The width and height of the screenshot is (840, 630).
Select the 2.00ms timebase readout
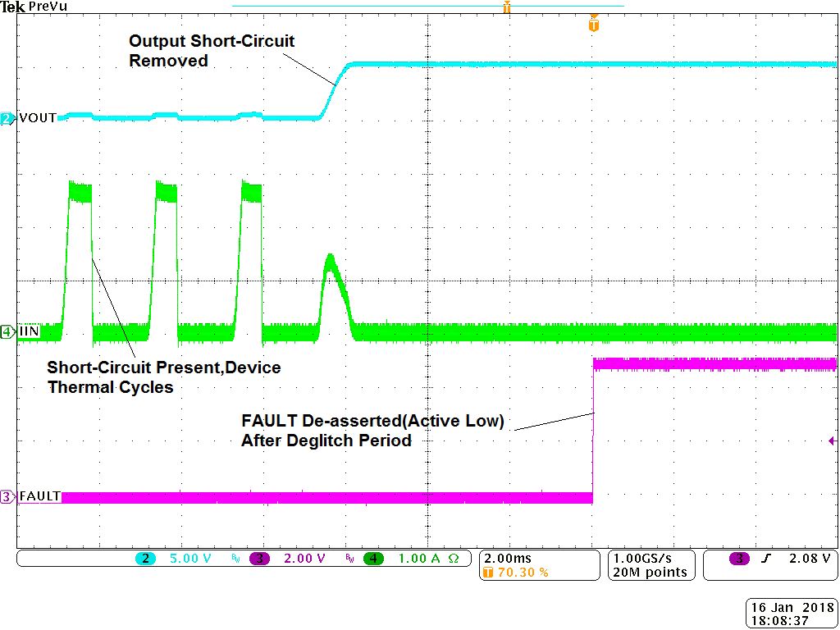505,558
